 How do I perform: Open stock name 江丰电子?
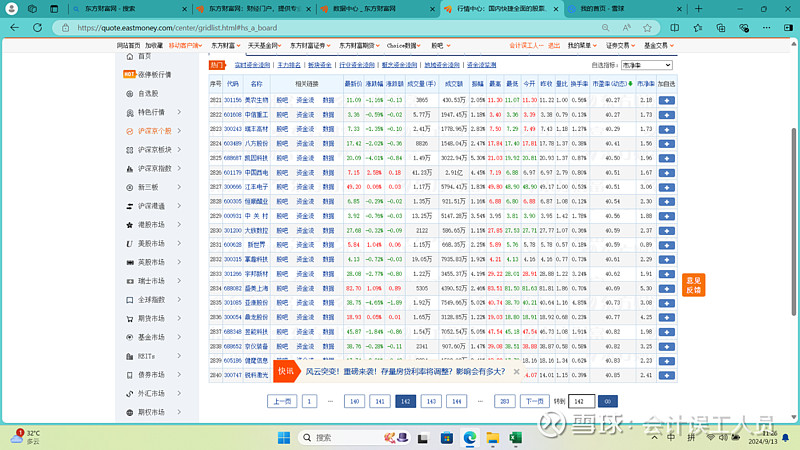(x=256, y=187)
